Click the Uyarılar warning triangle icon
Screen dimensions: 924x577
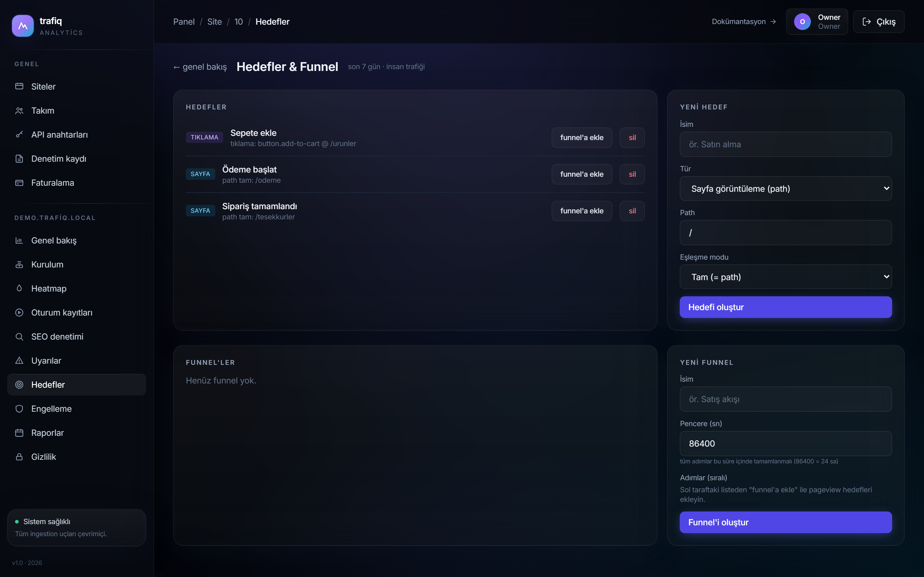click(x=19, y=361)
